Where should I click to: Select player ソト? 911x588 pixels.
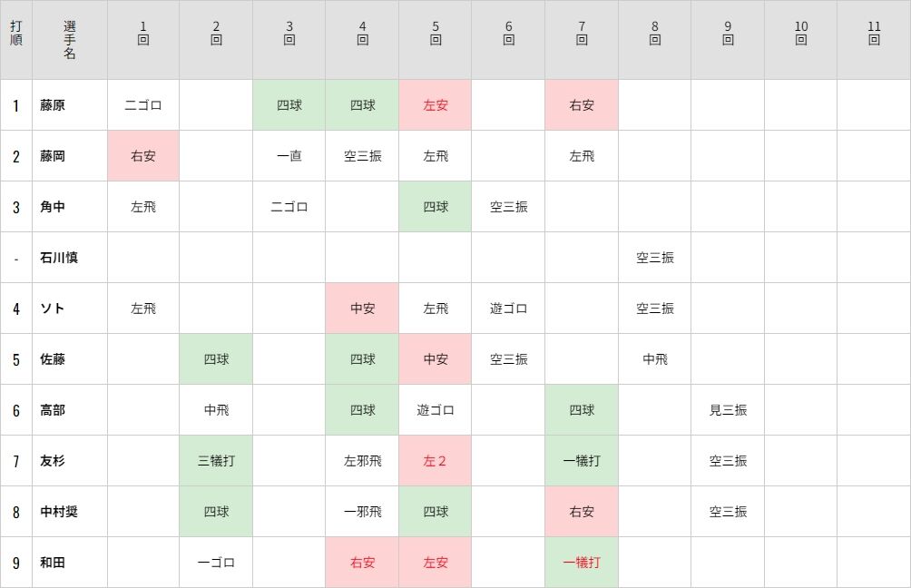[53, 309]
